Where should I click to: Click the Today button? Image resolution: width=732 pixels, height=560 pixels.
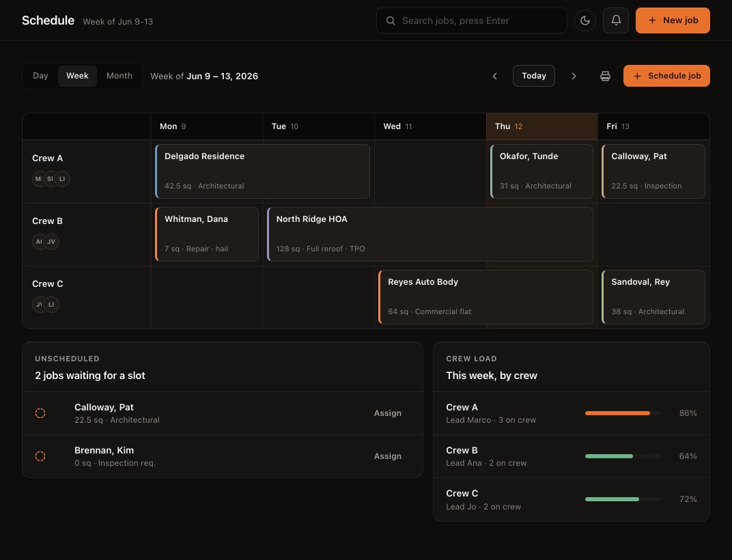533,76
